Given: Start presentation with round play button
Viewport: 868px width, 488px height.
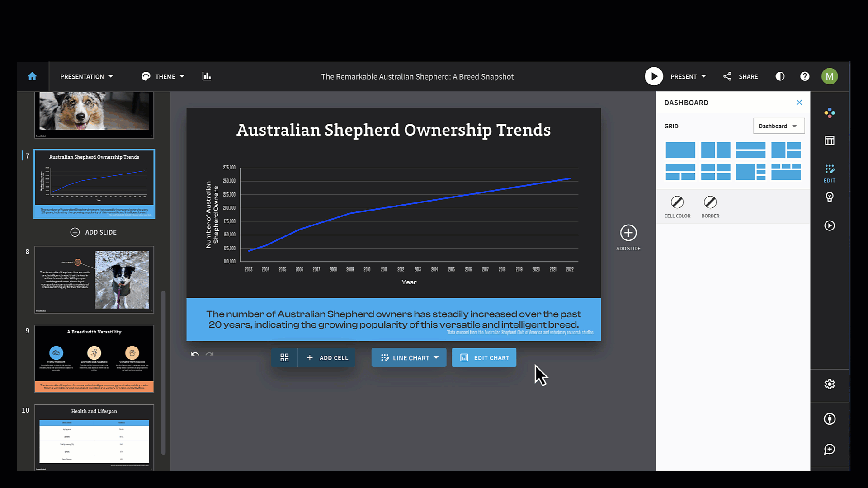Looking at the screenshot, I should point(654,76).
